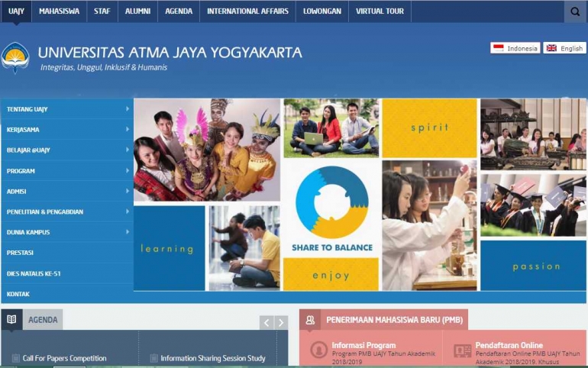Open the Alumni navigation tab
Viewport: 588px width, 368px height.
pos(137,11)
